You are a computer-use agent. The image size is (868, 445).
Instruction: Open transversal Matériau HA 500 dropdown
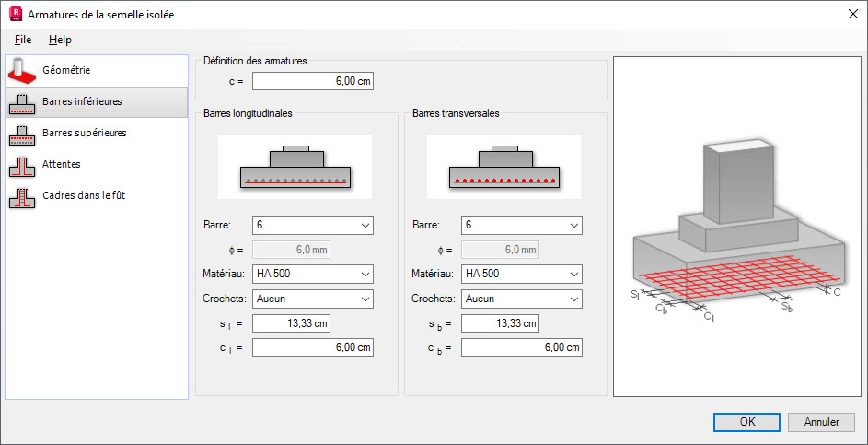522,274
